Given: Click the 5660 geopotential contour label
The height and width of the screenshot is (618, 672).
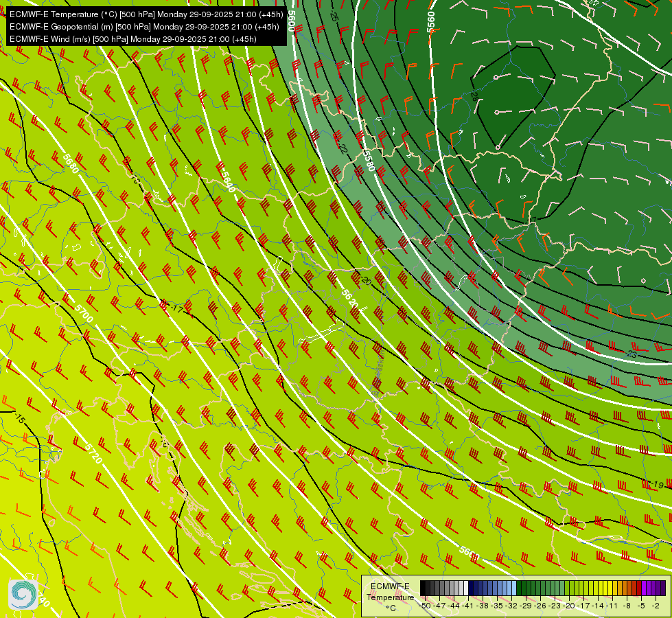Looking at the screenshot, I should [469, 553].
